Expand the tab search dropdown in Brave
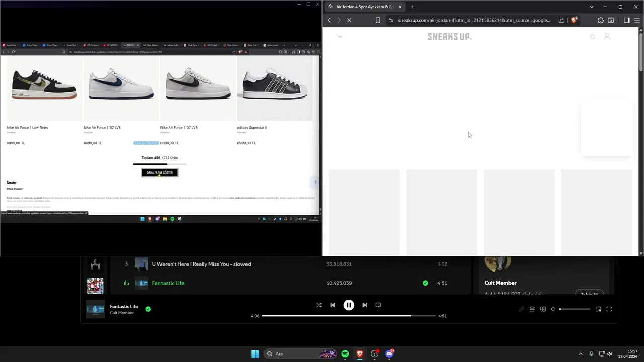644x362 pixels. (x=592, y=7)
